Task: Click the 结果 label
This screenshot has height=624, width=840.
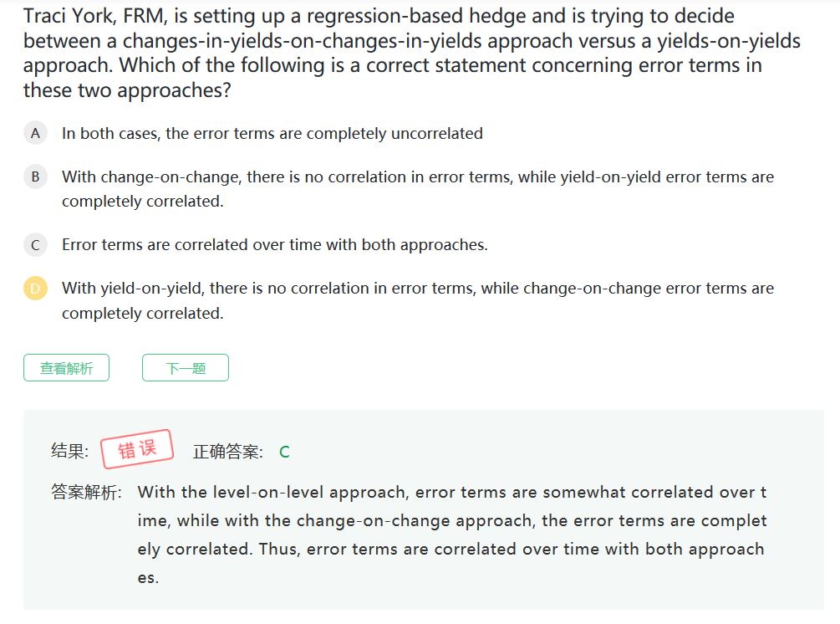Action: click(69, 451)
